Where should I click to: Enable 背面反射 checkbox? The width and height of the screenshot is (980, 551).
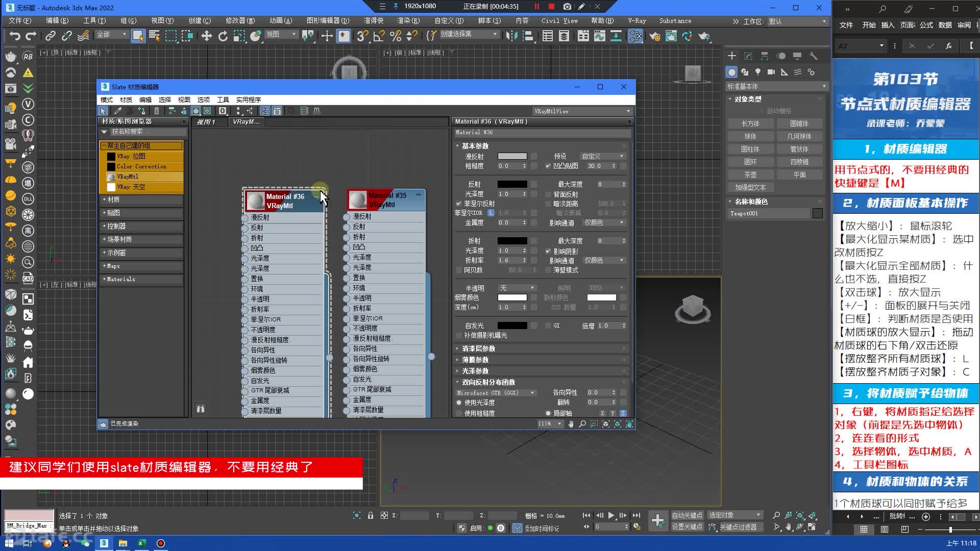pos(548,194)
